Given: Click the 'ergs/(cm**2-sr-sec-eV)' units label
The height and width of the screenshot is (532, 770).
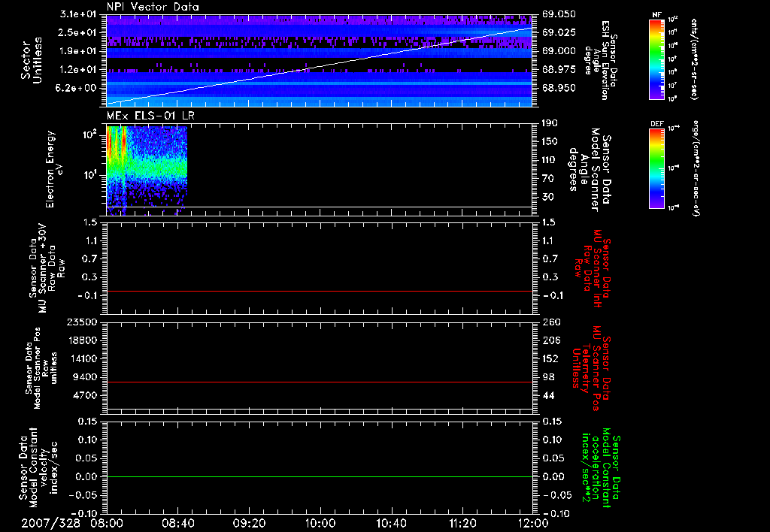Looking at the screenshot, I should [x=696, y=168].
